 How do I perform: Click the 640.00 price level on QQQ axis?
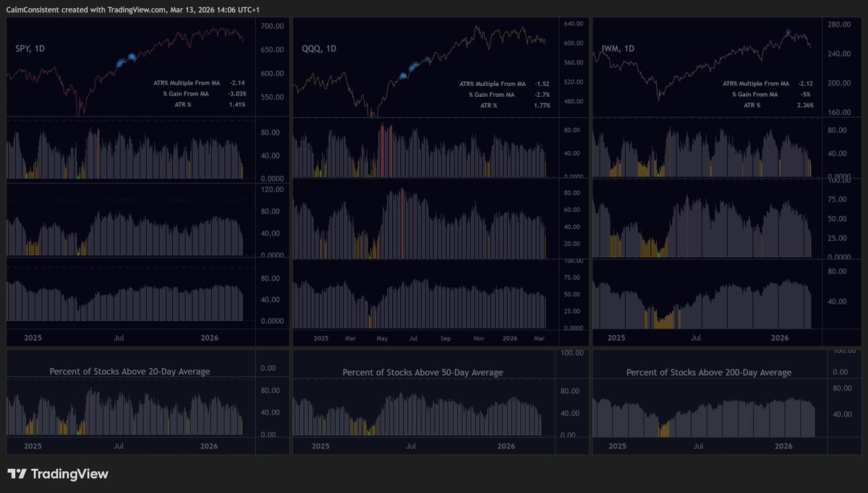click(573, 24)
